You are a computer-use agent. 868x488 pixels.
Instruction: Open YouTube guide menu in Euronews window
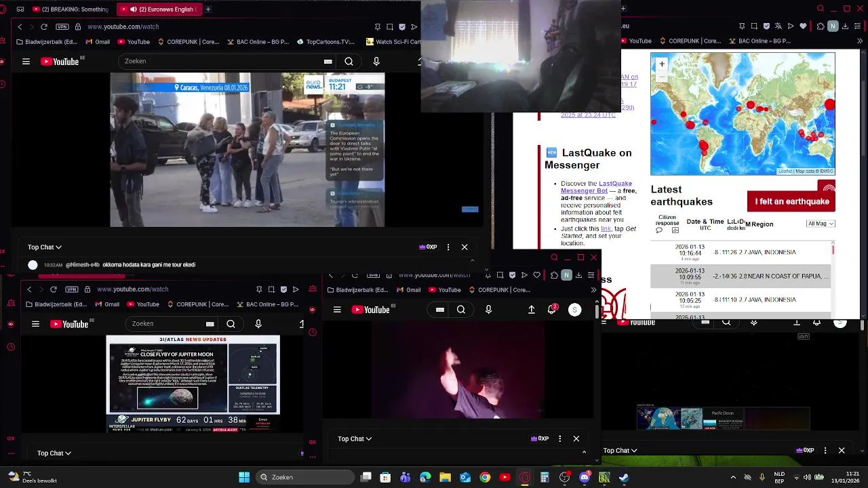26,61
